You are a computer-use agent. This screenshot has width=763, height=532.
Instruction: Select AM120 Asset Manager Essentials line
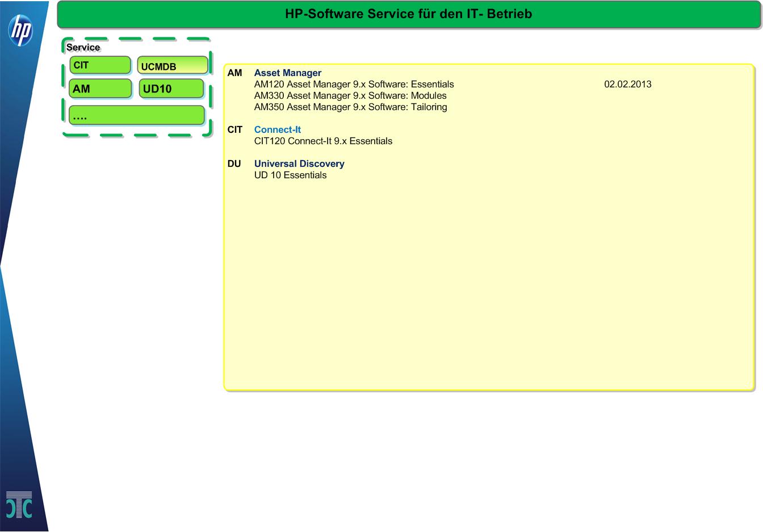tap(354, 84)
